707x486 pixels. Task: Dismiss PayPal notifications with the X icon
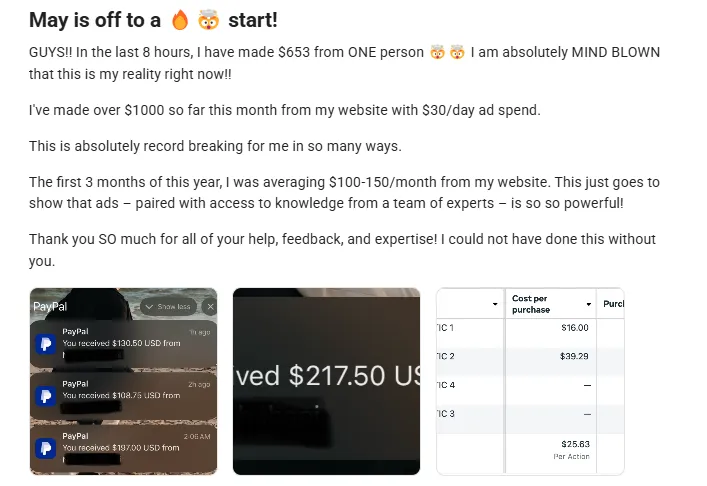click(x=210, y=307)
